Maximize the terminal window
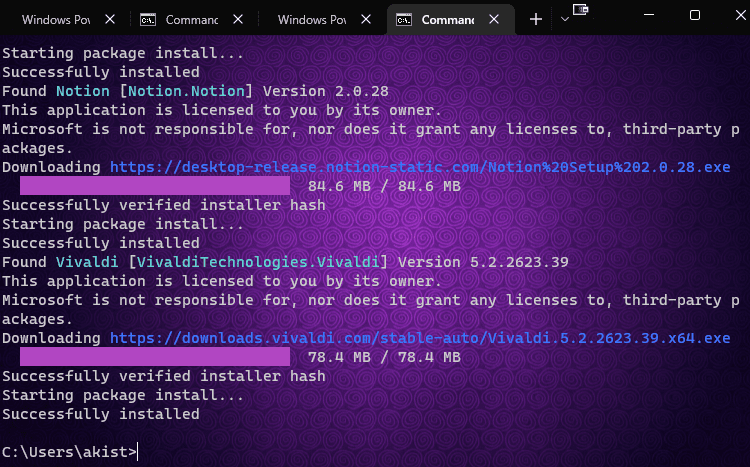 point(695,15)
